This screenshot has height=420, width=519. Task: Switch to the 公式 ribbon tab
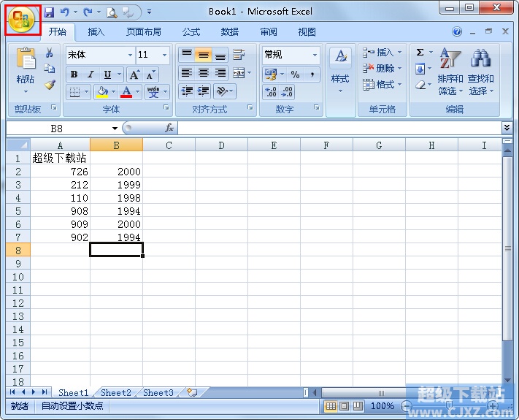click(x=191, y=32)
